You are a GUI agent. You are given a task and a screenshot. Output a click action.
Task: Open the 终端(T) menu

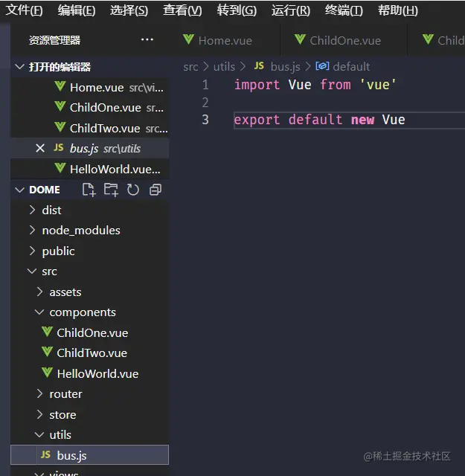[x=344, y=10]
